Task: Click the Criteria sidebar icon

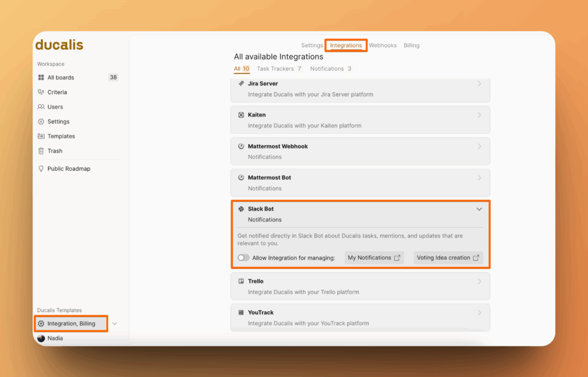Action: [41, 92]
